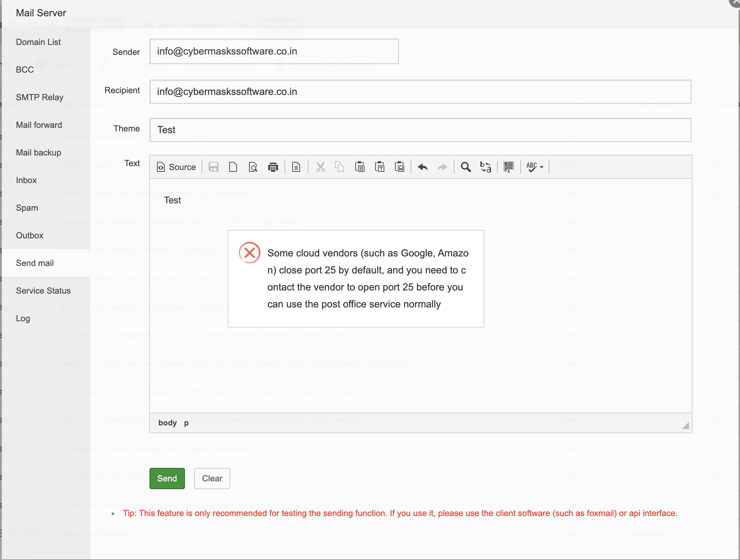Click the Preview document icon
This screenshot has height=560, width=740.
tap(253, 167)
